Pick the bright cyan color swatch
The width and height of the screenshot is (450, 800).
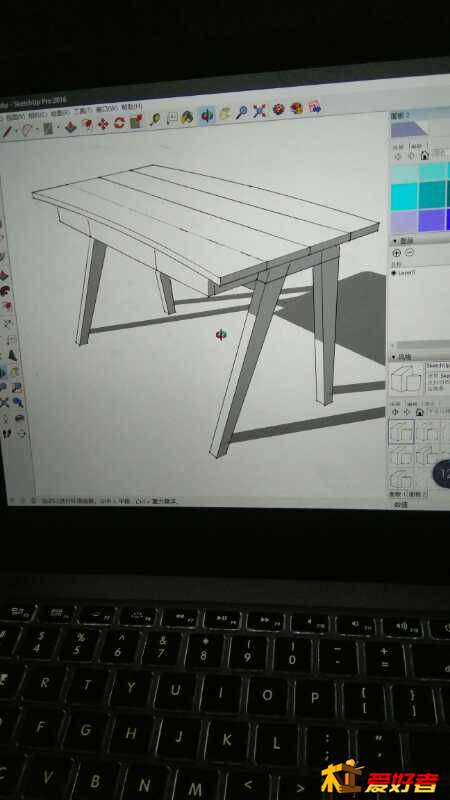pos(404,195)
